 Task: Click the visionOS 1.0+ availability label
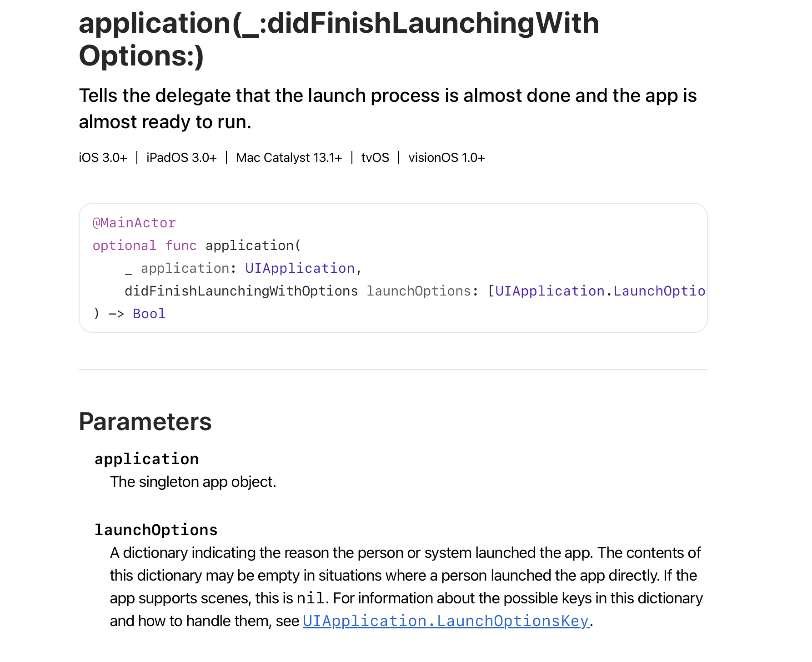pos(446,158)
